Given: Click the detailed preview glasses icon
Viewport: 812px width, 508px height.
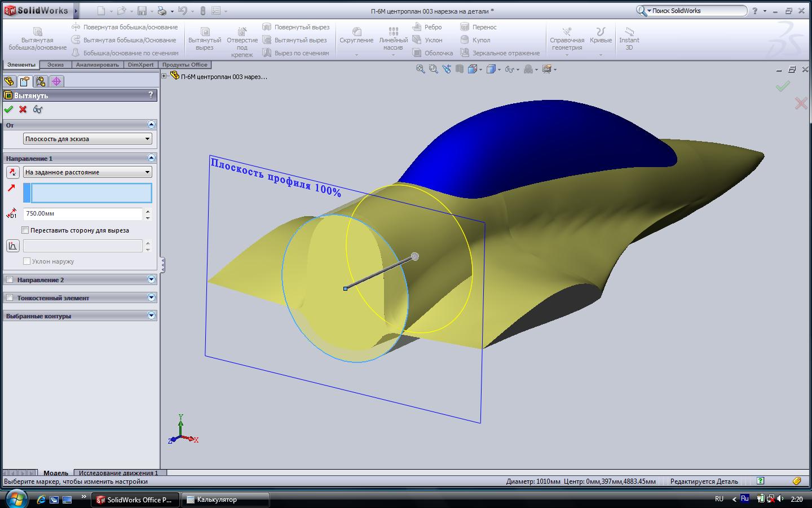Looking at the screenshot, I should (38, 110).
